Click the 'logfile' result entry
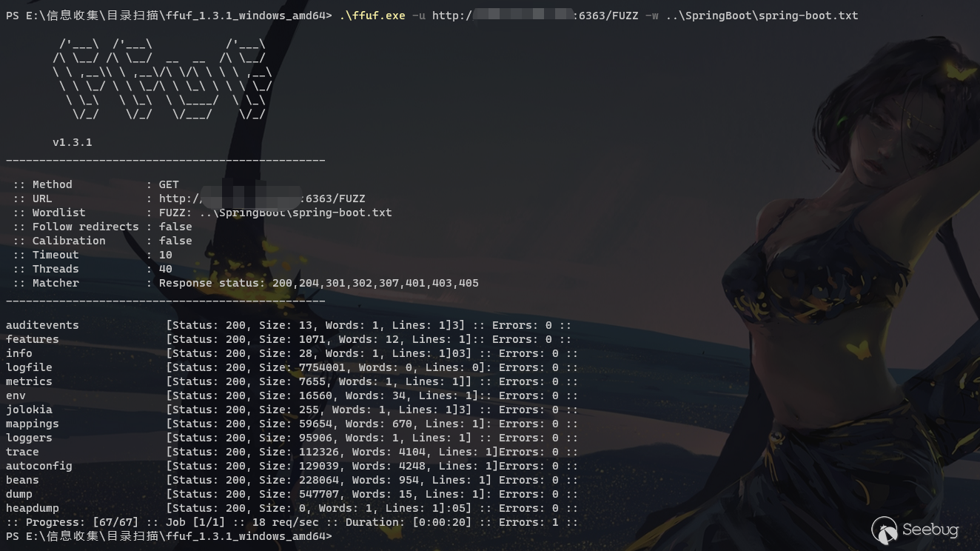Viewport: 980px width, 551px height. click(x=29, y=367)
